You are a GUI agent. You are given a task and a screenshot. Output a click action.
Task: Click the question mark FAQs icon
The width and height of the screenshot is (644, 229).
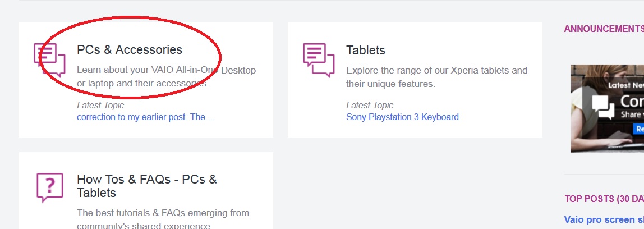pyautogui.click(x=50, y=187)
